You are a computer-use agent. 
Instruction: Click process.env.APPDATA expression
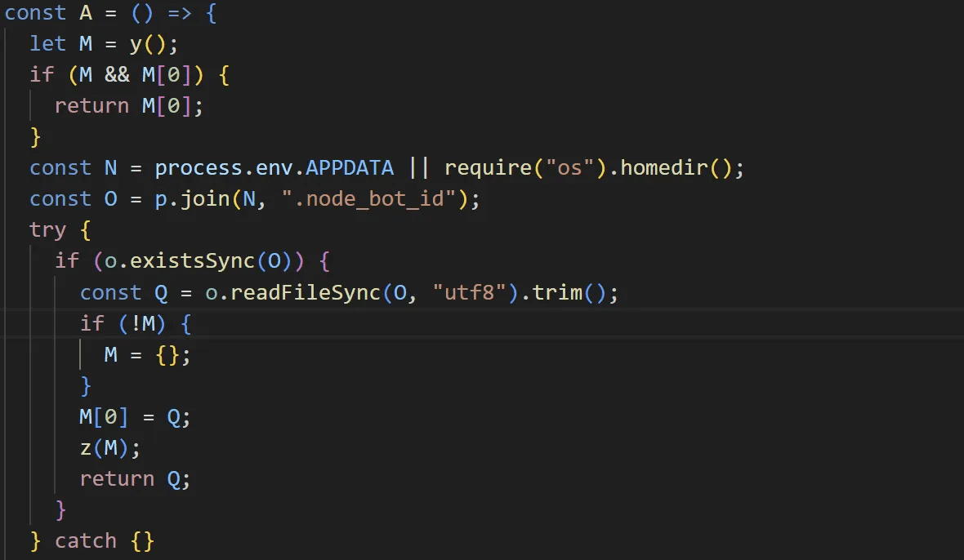click(274, 167)
